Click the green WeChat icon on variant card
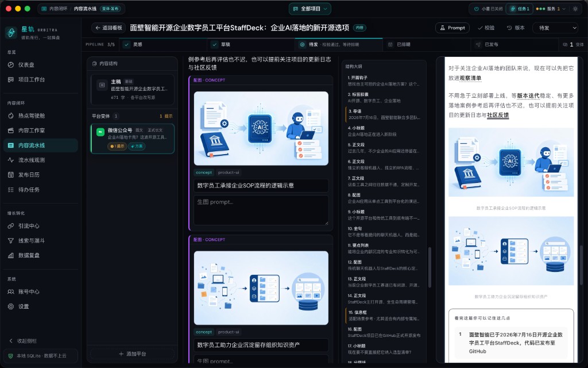588x368 pixels. coord(100,132)
